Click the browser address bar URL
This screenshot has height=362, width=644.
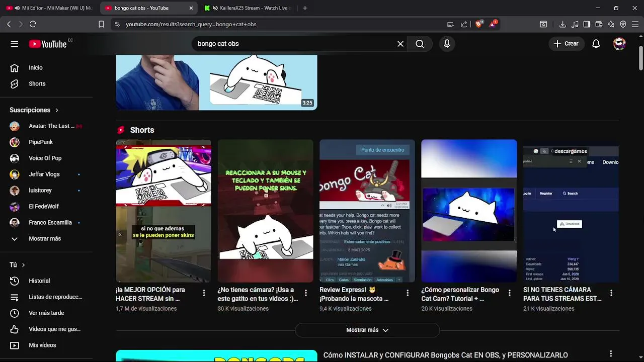point(191,24)
